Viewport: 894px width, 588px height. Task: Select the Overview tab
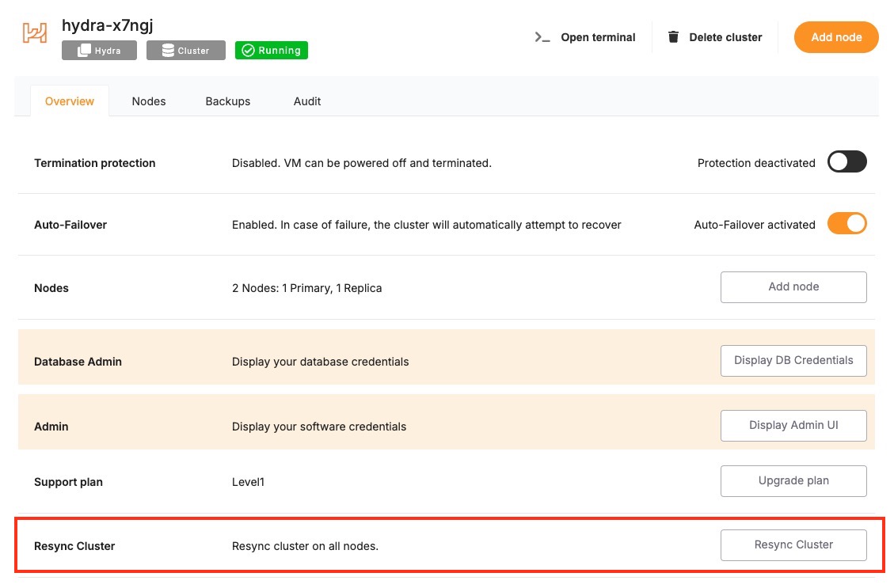[x=70, y=101]
